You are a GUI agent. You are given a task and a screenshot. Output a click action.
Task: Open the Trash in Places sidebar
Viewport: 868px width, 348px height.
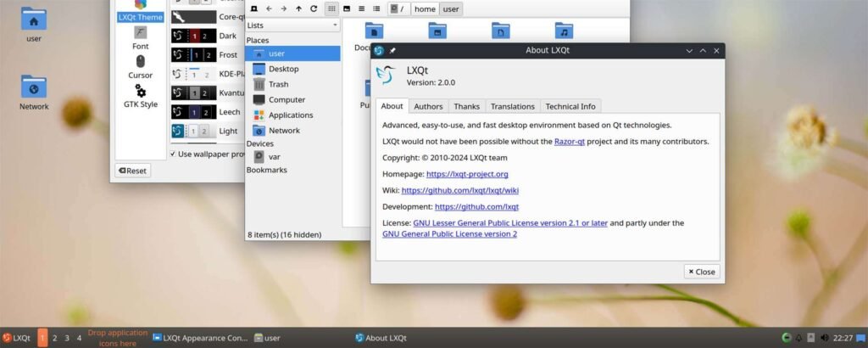pyautogui.click(x=277, y=84)
